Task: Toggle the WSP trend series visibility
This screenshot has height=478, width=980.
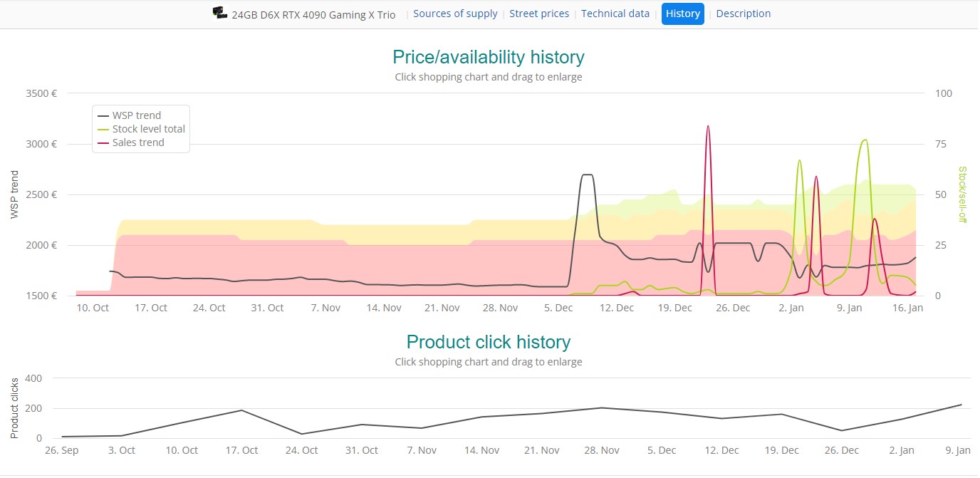Action: 135,115
